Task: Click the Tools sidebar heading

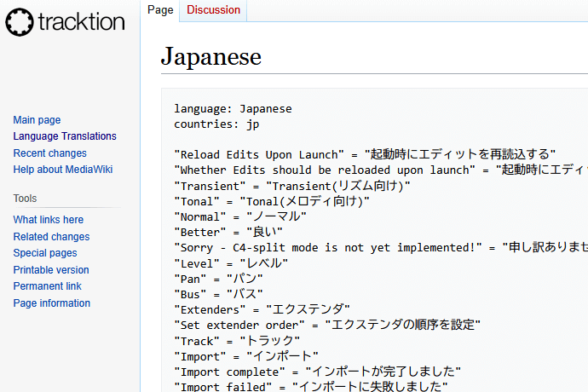Action: [25, 199]
